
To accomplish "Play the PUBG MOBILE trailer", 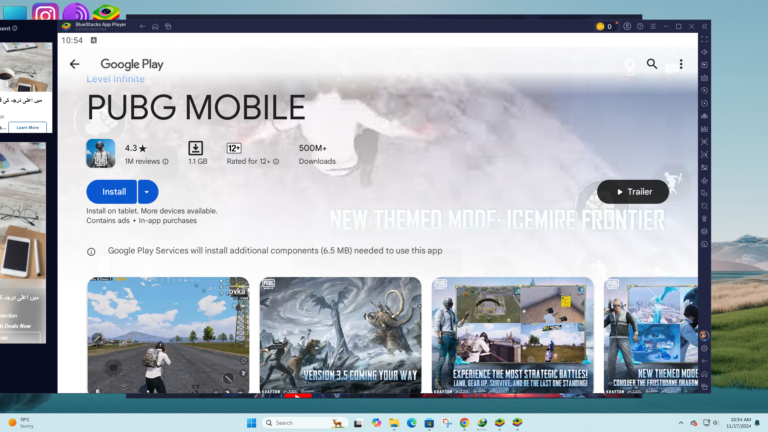I will point(632,192).
